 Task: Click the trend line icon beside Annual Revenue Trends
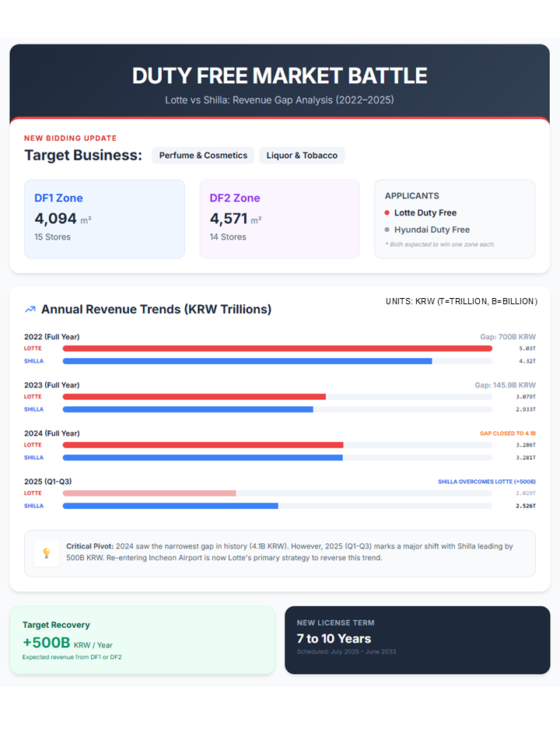30,309
